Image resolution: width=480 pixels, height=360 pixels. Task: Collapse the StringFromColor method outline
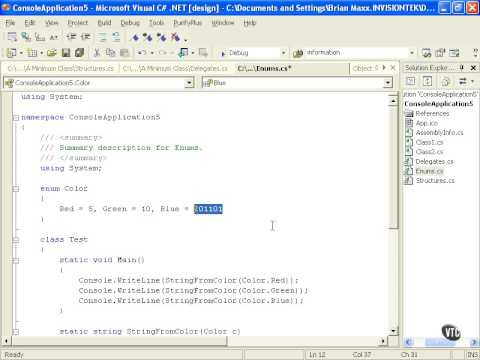click(x=16, y=332)
